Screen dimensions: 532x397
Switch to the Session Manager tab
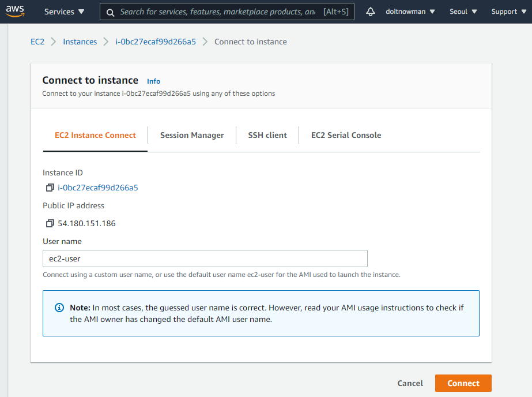pyautogui.click(x=192, y=135)
